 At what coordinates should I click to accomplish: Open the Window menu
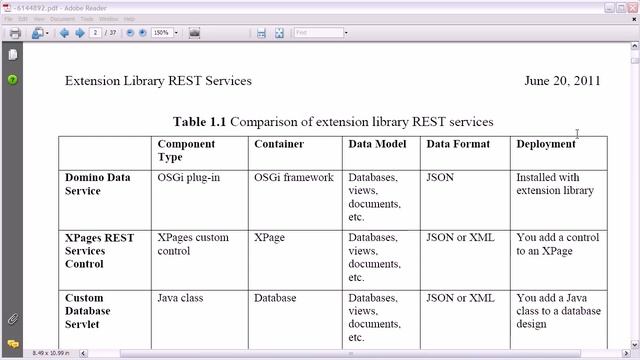tap(109, 19)
